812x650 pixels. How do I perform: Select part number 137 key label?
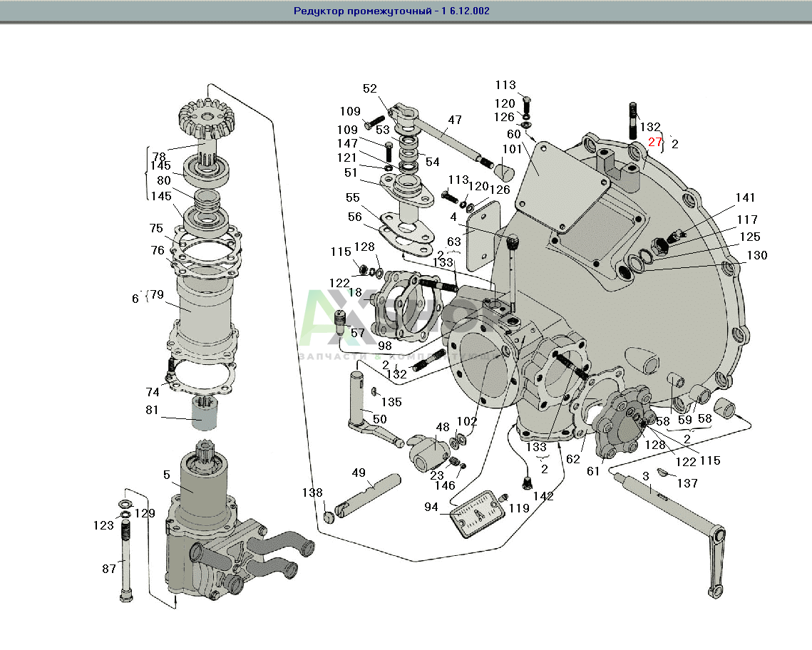click(x=687, y=483)
